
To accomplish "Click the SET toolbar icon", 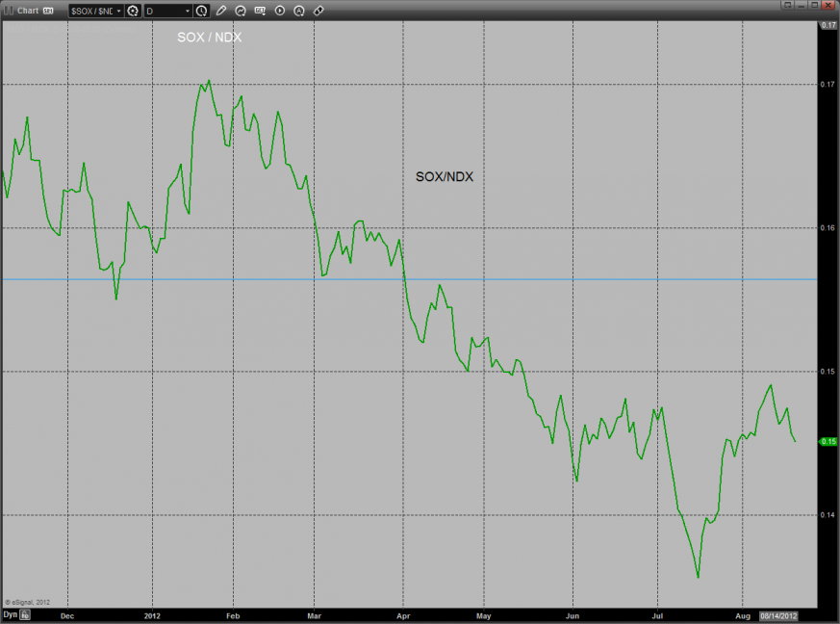I will [x=260, y=11].
